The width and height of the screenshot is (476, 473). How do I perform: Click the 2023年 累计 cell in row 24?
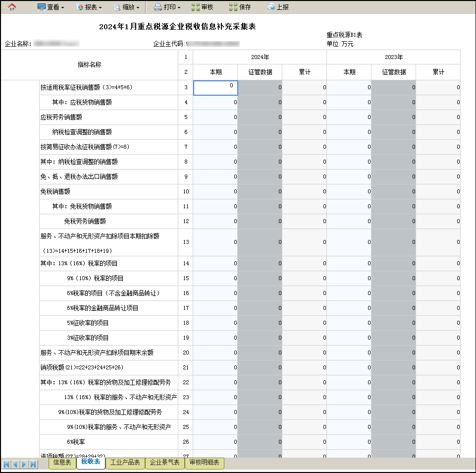tap(438, 412)
